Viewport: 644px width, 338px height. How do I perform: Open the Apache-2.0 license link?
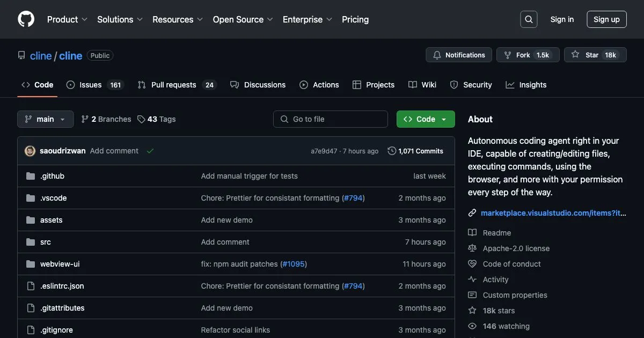[516, 248]
